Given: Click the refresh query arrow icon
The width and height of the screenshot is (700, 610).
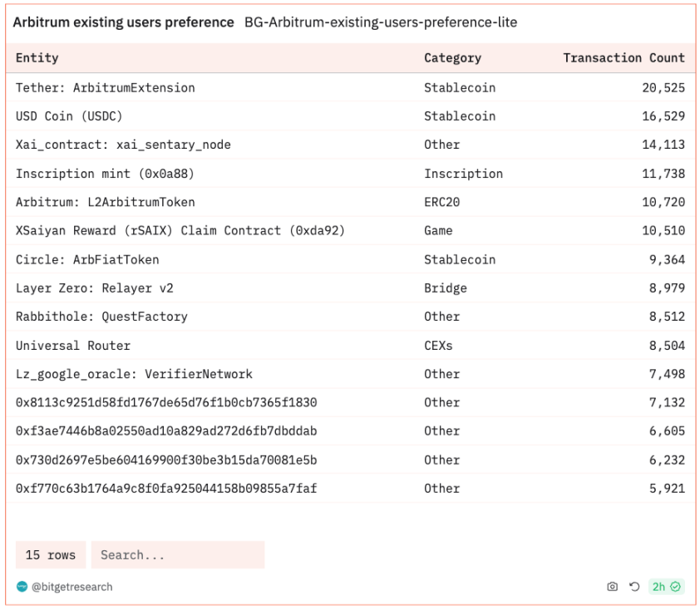Looking at the screenshot, I should click(x=634, y=587).
